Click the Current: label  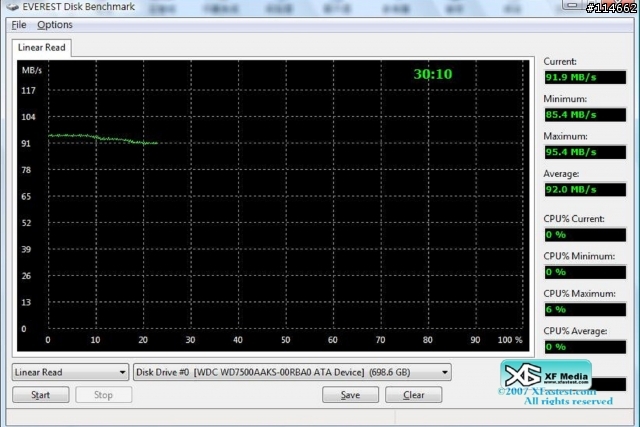click(560, 62)
